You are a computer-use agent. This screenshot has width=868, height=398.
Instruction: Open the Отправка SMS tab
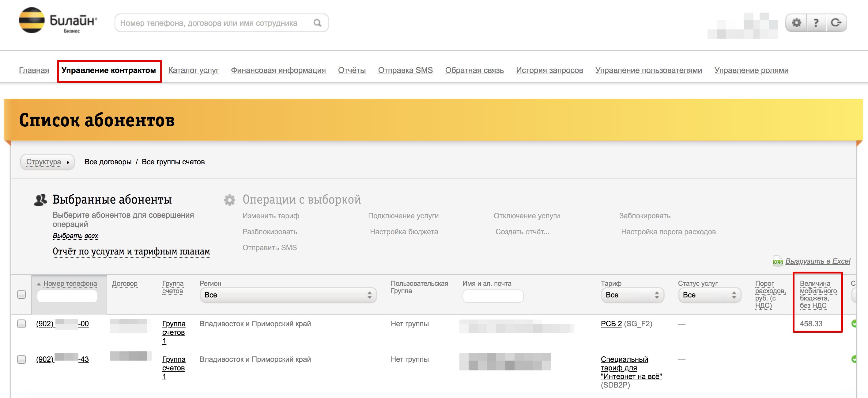click(405, 70)
